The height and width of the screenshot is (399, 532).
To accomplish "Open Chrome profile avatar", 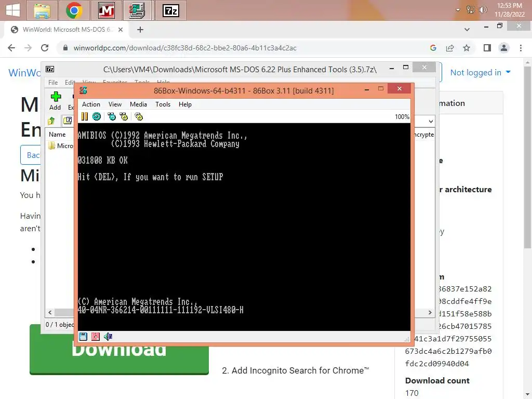I will [504, 48].
